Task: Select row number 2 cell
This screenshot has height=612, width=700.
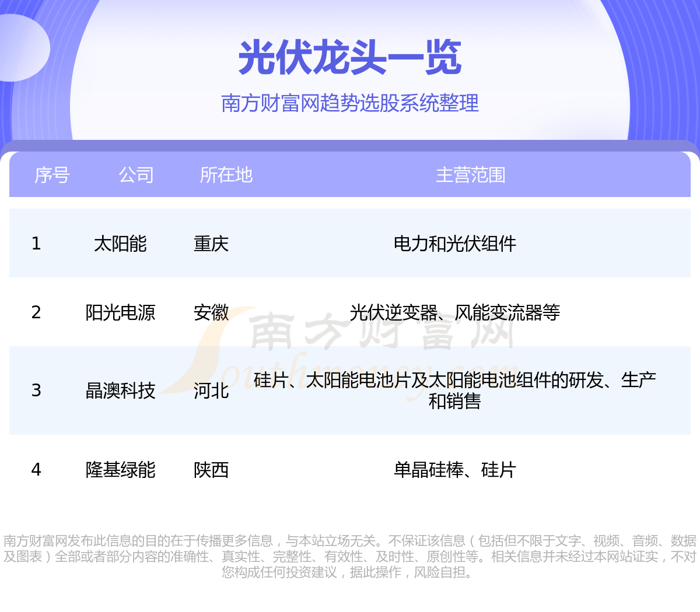Action: click(36, 312)
